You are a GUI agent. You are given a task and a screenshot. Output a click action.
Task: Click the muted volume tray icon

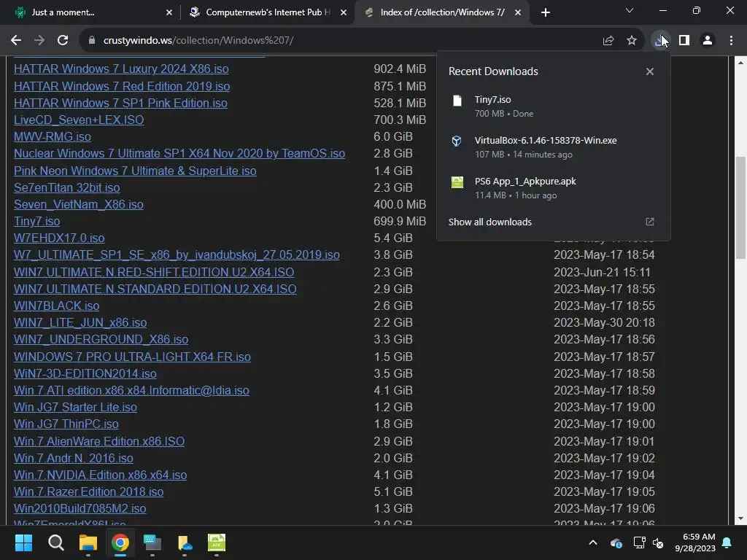[659, 542]
